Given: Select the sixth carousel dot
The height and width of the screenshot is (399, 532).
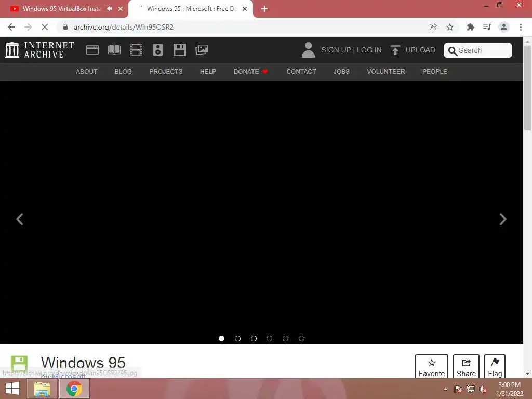Looking at the screenshot, I should tap(301, 338).
